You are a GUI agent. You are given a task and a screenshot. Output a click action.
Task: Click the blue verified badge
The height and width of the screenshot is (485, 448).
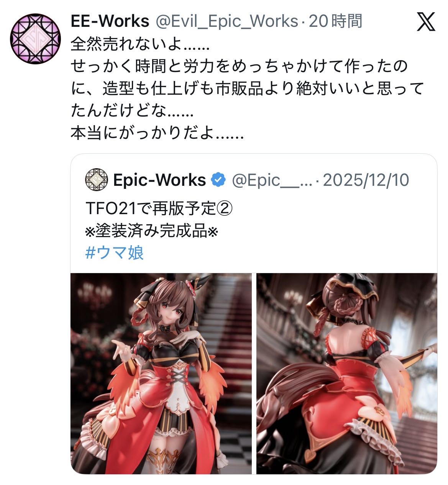[218, 180]
